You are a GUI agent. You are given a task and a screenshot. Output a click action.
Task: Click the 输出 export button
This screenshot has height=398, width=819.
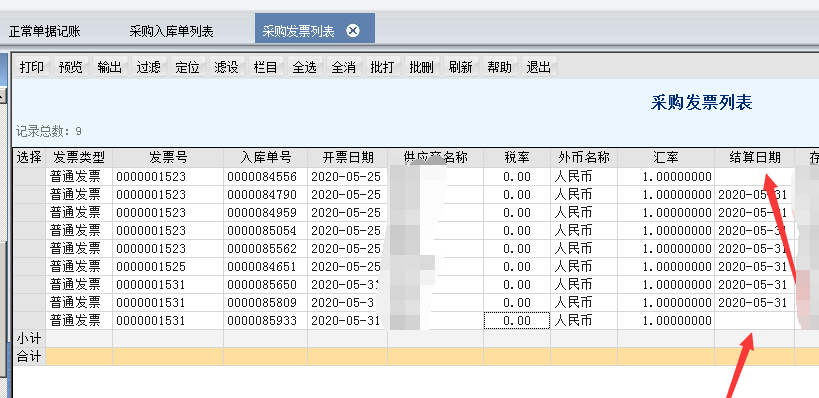click(110, 67)
